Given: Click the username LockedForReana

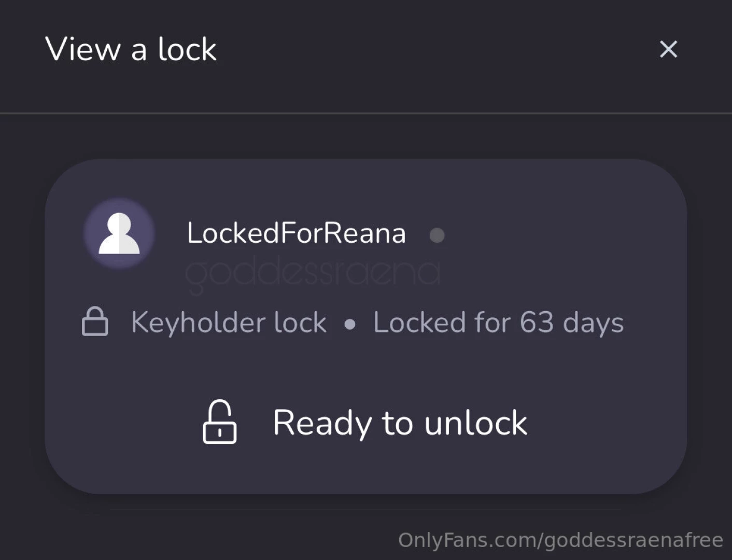Looking at the screenshot, I should click(x=297, y=233).
